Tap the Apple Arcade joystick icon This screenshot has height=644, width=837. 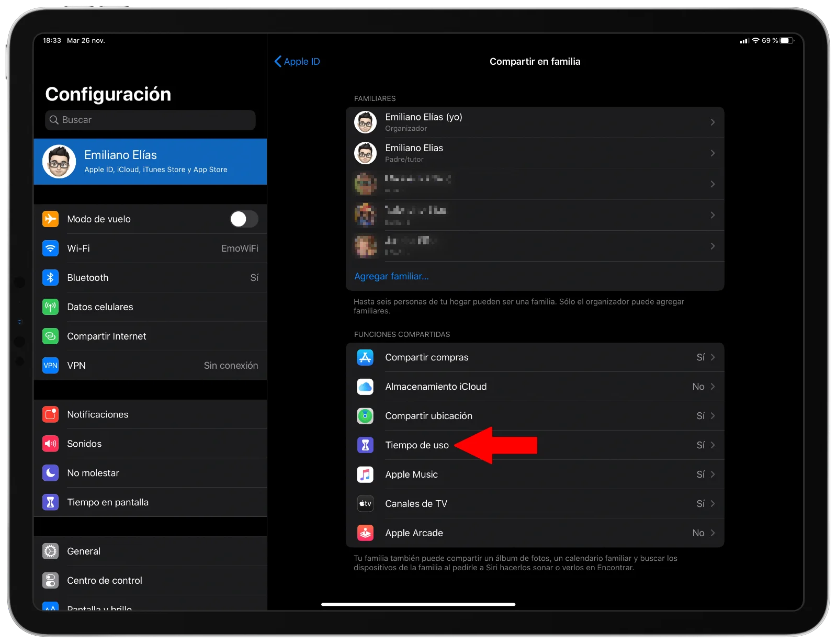tap(365, 533)
